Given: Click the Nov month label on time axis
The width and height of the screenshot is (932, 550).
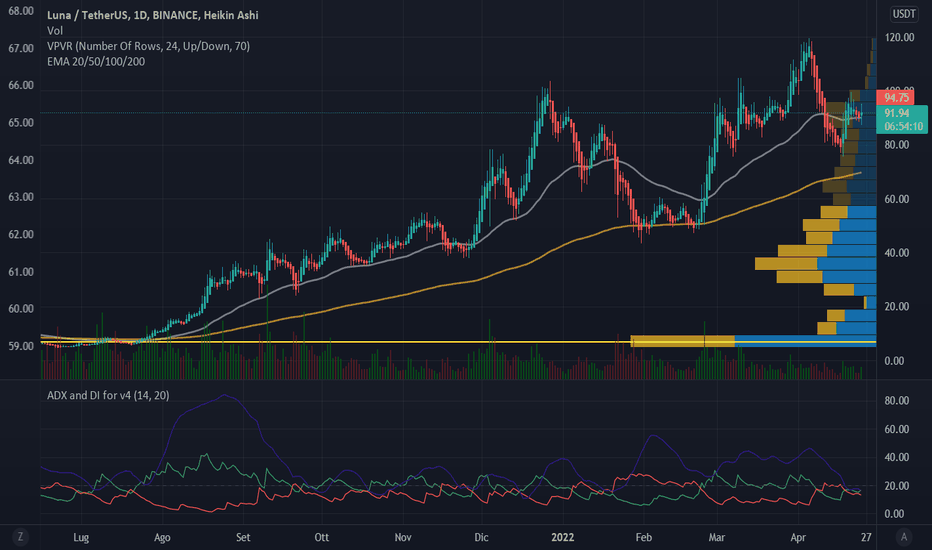Looking at the screenshot, I should 403,537.
